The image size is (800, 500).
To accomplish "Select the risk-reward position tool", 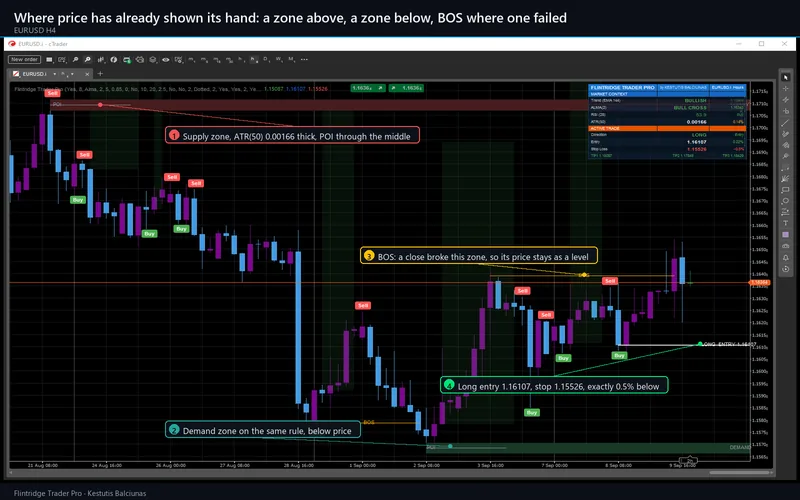I will coord(785,212).
